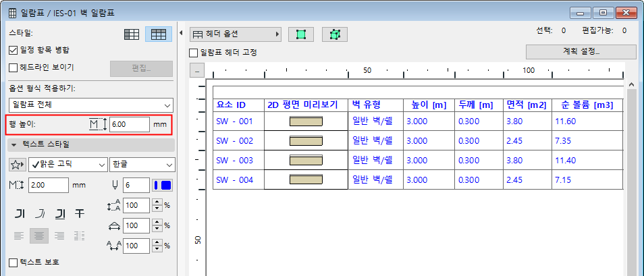
Task: Align text center
Action: 39,236
